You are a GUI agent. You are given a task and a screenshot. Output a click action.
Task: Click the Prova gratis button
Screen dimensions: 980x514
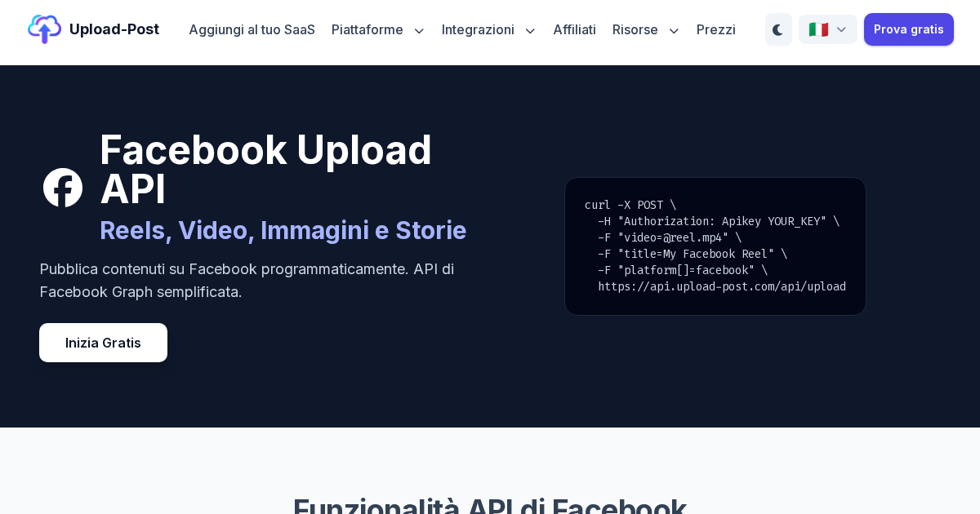[909, 29]
